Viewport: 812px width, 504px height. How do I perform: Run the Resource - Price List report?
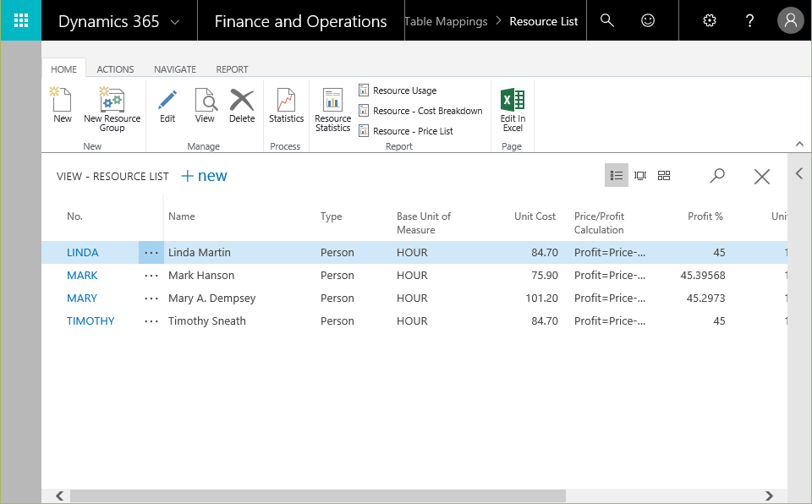[x=406, y=131]
